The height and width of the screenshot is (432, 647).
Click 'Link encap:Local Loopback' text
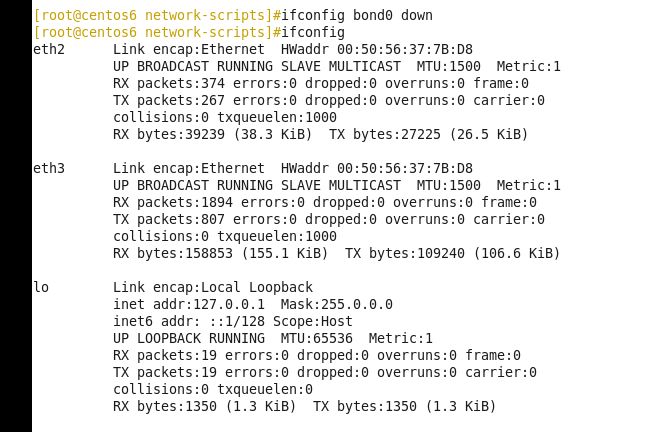pos(213,287)
